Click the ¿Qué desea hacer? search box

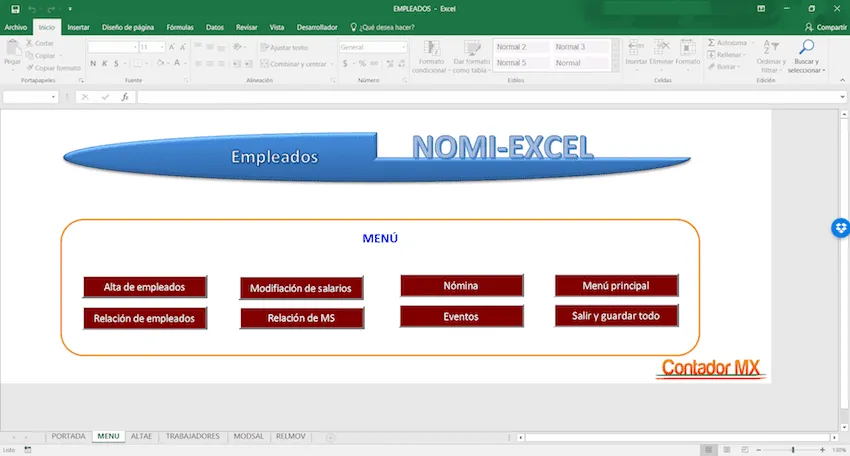point(382,27)
